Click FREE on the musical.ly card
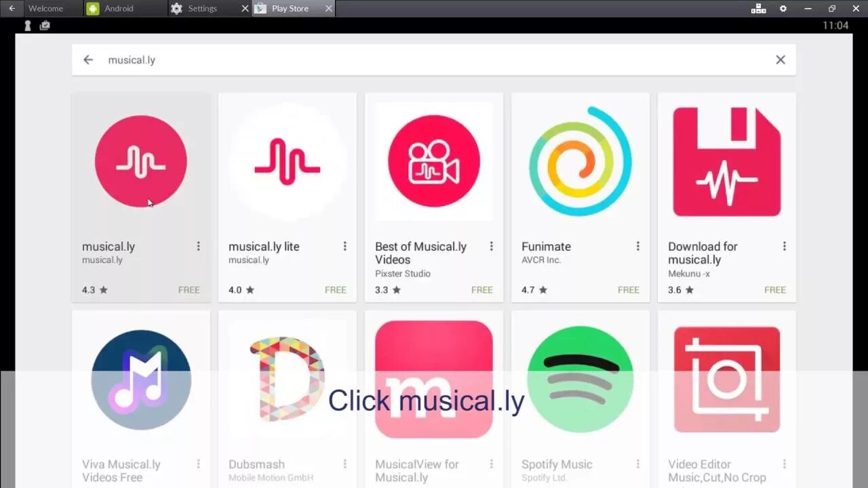This screenshot has height=488, width=868. [189, 289]
